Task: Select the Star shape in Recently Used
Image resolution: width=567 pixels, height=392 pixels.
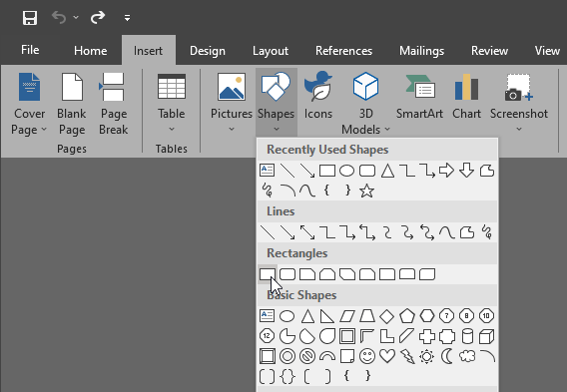Action: click(x=366, y=191)
